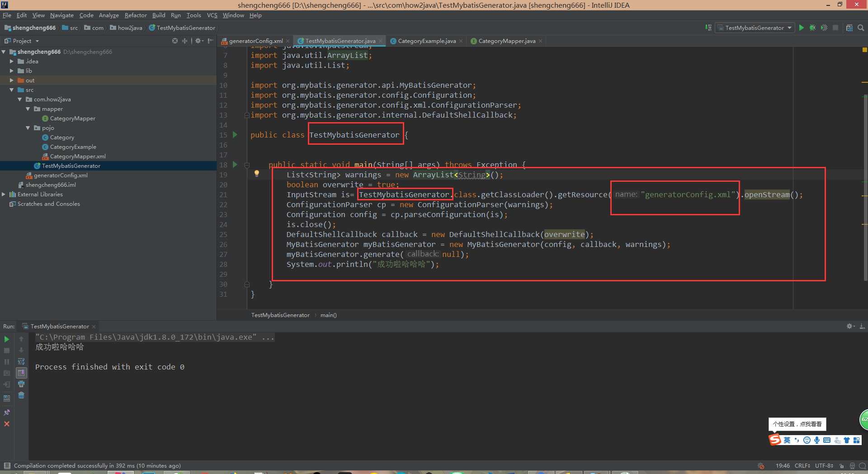This screenshot has width=868, height=474.
Task: Open the VCS menu
Action: click(212, 15)
